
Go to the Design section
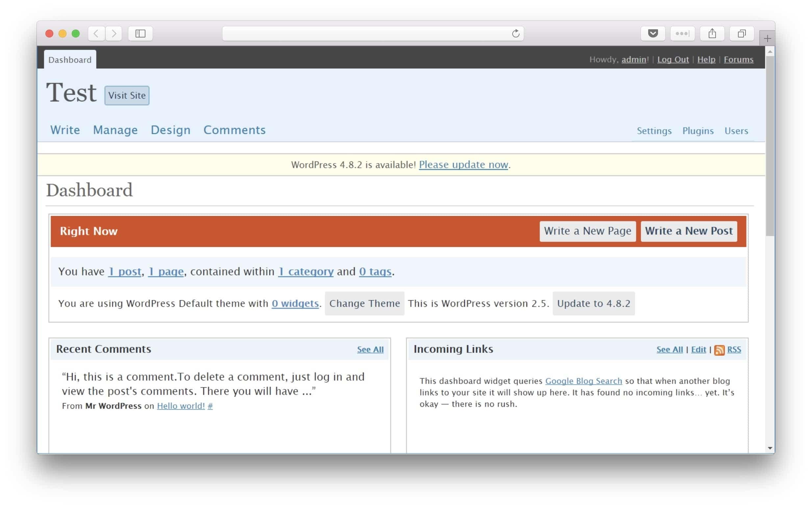pyautogui.click(x=170, y=130)
